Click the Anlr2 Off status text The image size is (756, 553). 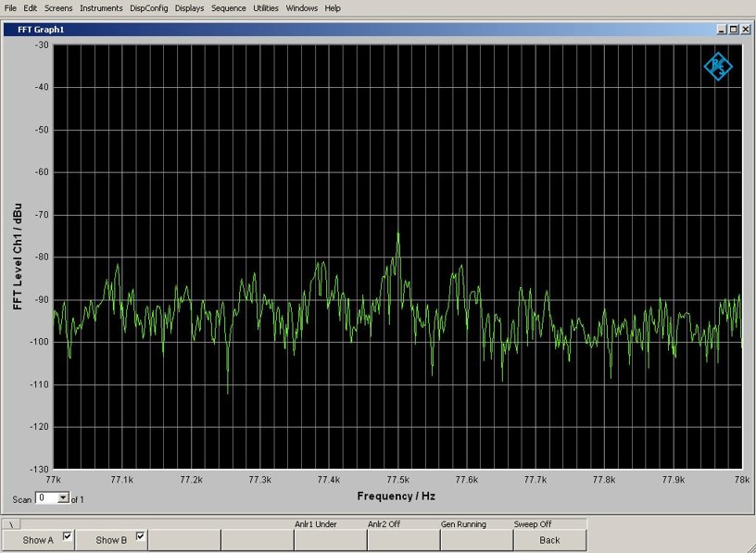tap(384, 524)
